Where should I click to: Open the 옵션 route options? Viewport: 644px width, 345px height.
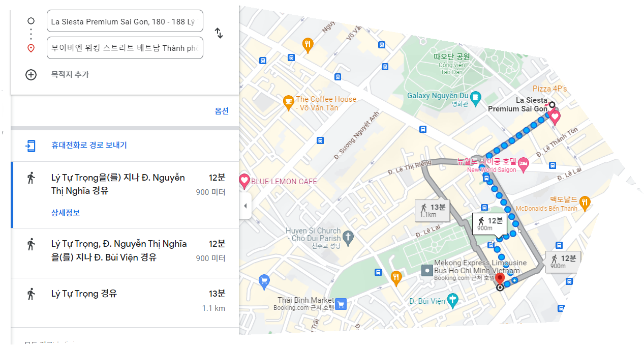(222, 111)
